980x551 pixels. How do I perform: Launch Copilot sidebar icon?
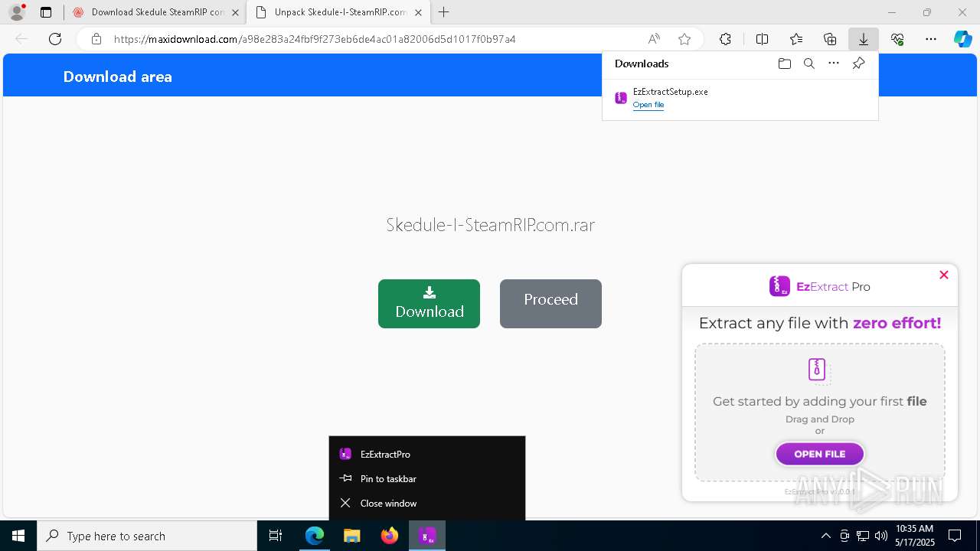[x=962, y=39]
